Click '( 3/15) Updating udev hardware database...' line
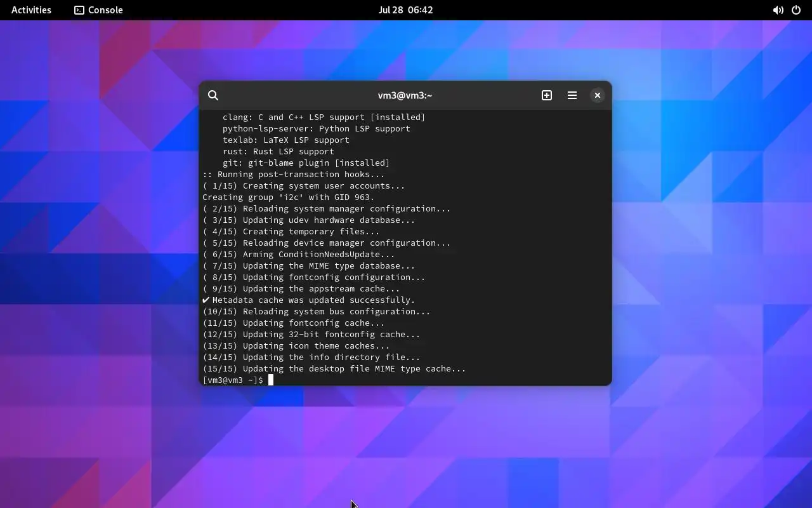812x508 pixels. 309,220
